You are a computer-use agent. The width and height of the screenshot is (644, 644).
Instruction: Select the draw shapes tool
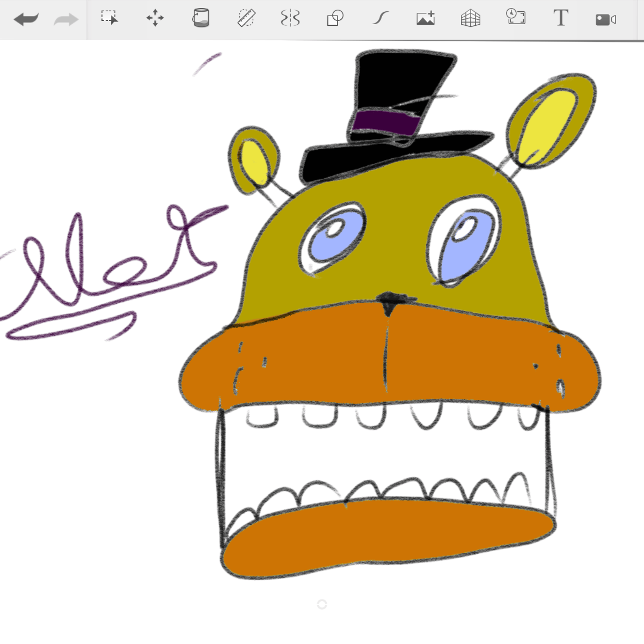(x=335, y=18)
